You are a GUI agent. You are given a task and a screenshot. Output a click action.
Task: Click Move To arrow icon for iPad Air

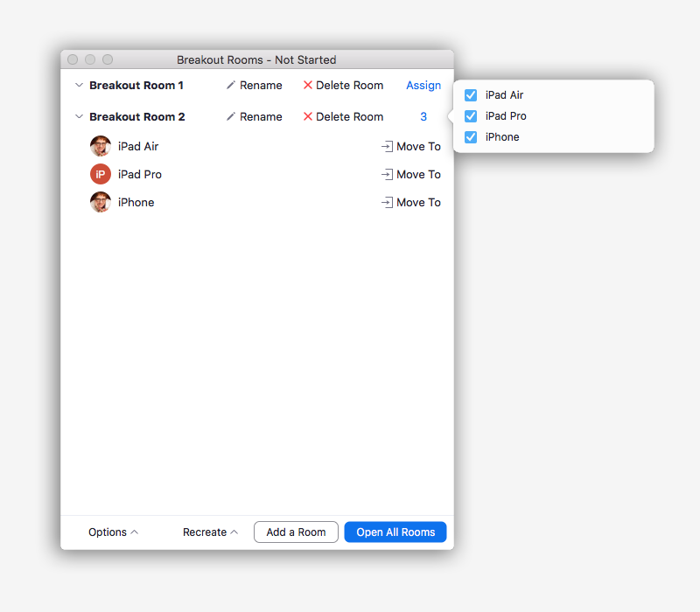[x=387, y=147]
